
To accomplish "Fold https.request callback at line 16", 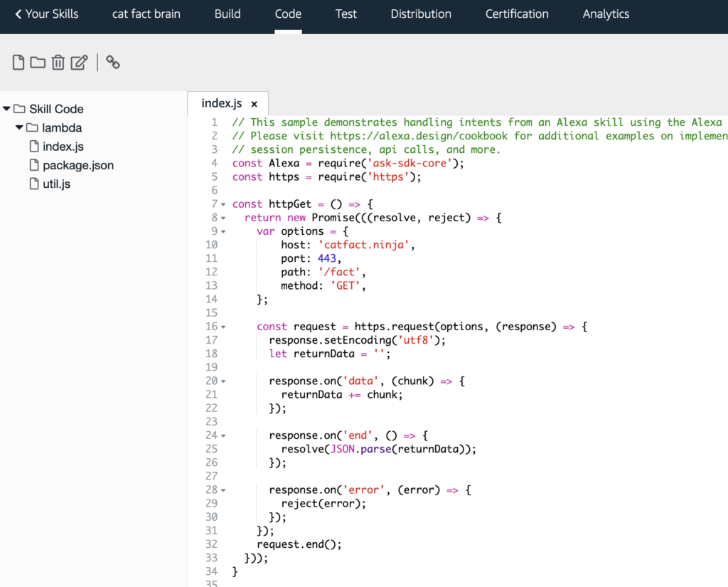I will point(223,327).
